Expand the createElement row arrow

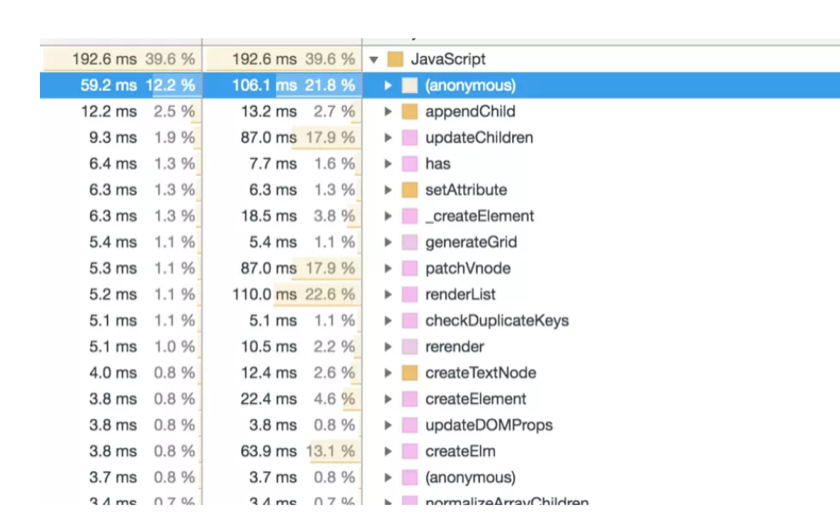pyautogui.click(x=388, y=399)
